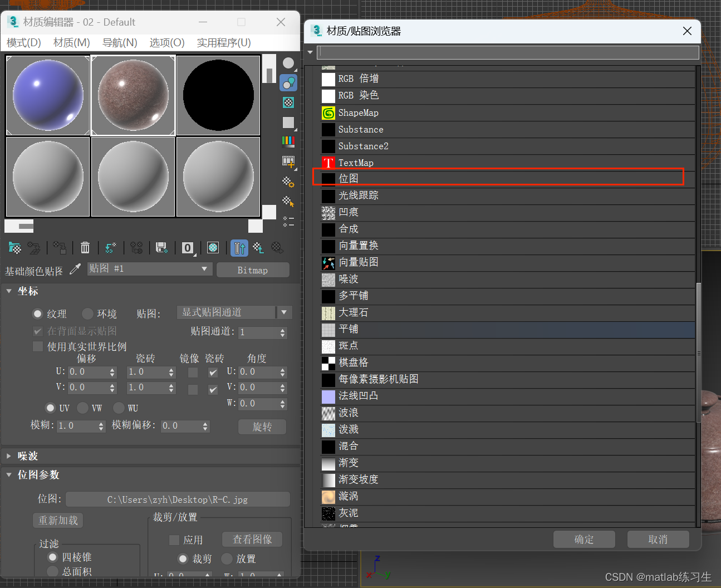Click the Make Material Copy icon

(x=111, y=248)
